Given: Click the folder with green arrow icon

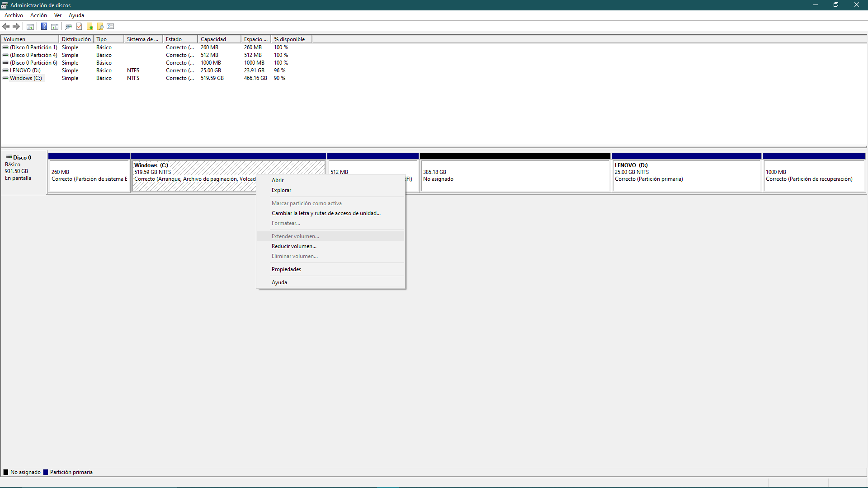Looking at the screenshot, I should click(90, 27).
